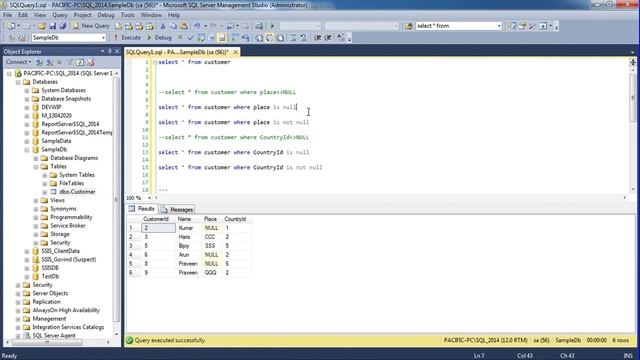Click the Copy icon in toolbar

point(173,26)
